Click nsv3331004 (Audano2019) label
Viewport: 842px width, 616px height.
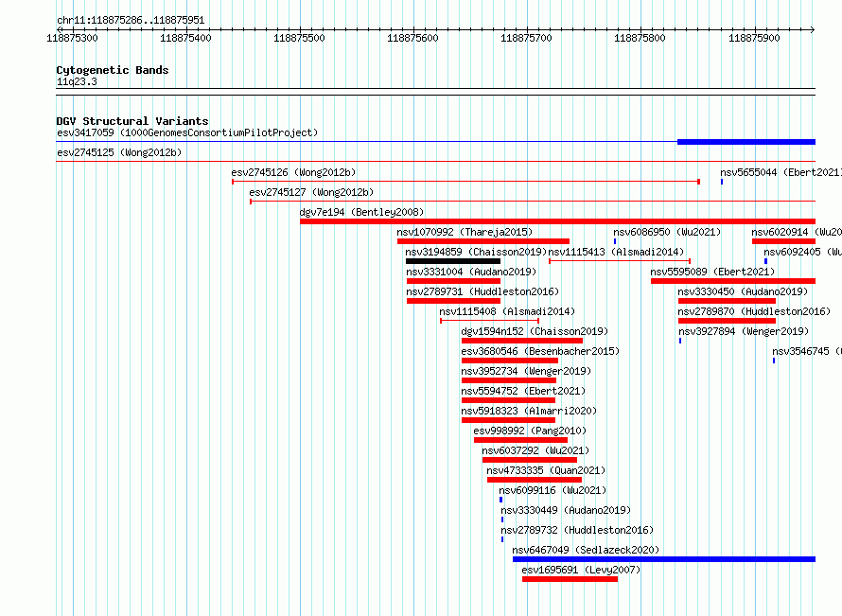[471, 272]
